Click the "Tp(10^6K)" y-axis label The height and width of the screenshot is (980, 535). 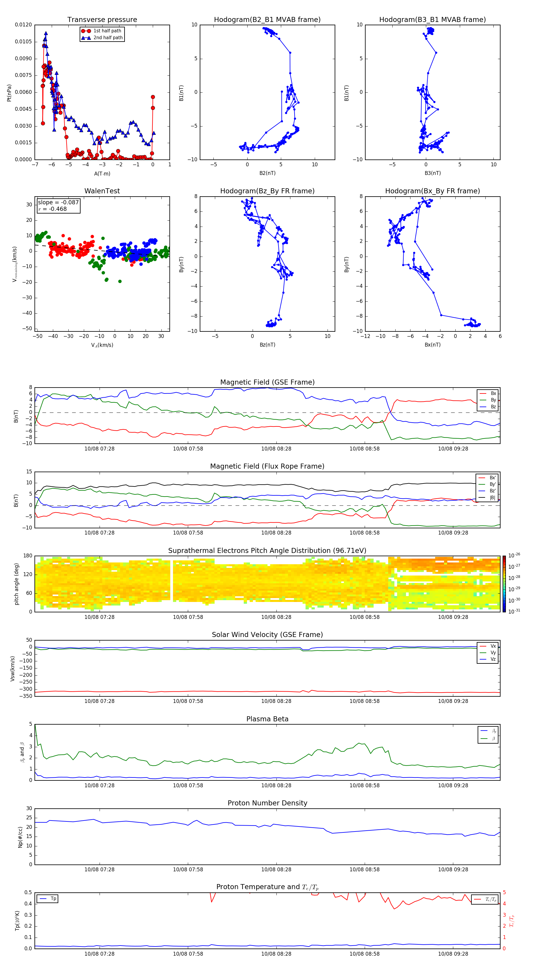tap(17, 921)
